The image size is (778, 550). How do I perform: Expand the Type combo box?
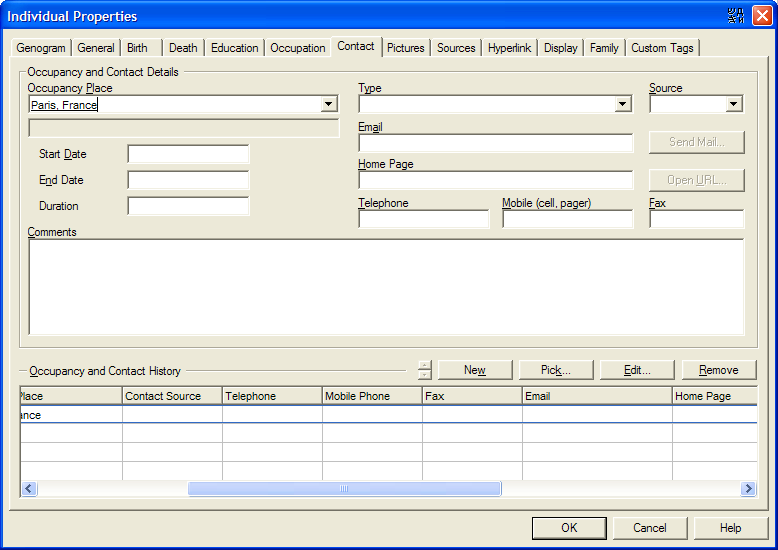click(x=623, y=104)
